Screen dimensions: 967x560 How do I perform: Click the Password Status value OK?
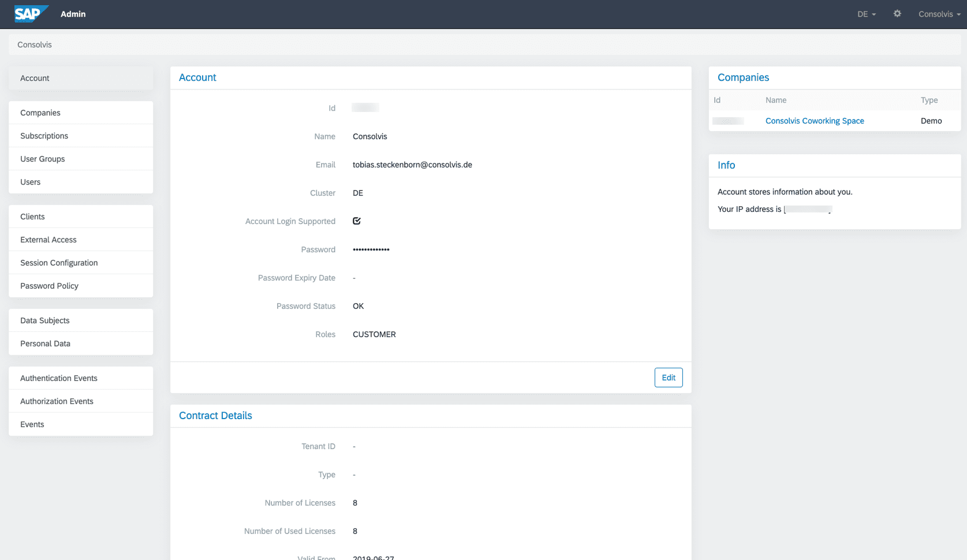(359, 306)
